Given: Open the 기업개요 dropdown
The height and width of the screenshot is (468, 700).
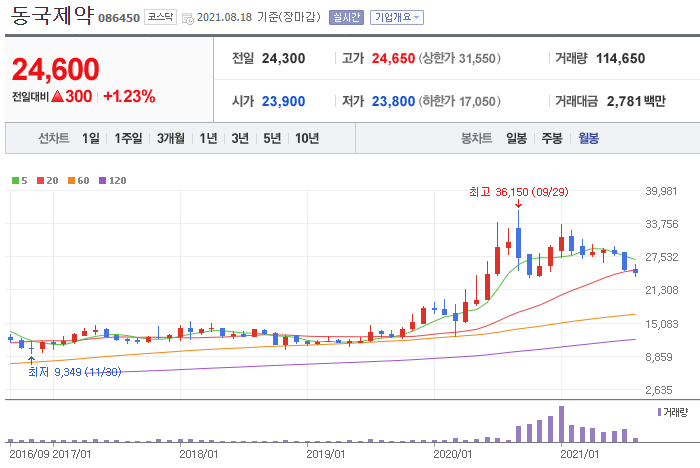Looking at the screenshot, I should (397, 17).
